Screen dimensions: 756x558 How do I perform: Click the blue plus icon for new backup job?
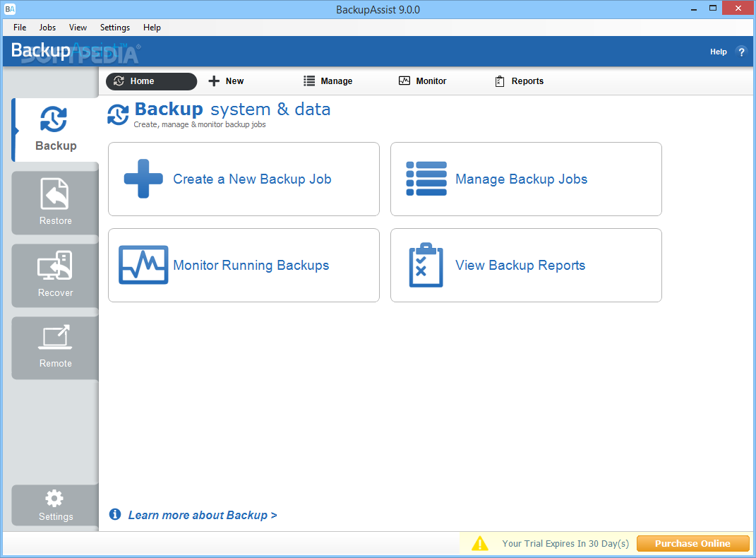[143, 179]
